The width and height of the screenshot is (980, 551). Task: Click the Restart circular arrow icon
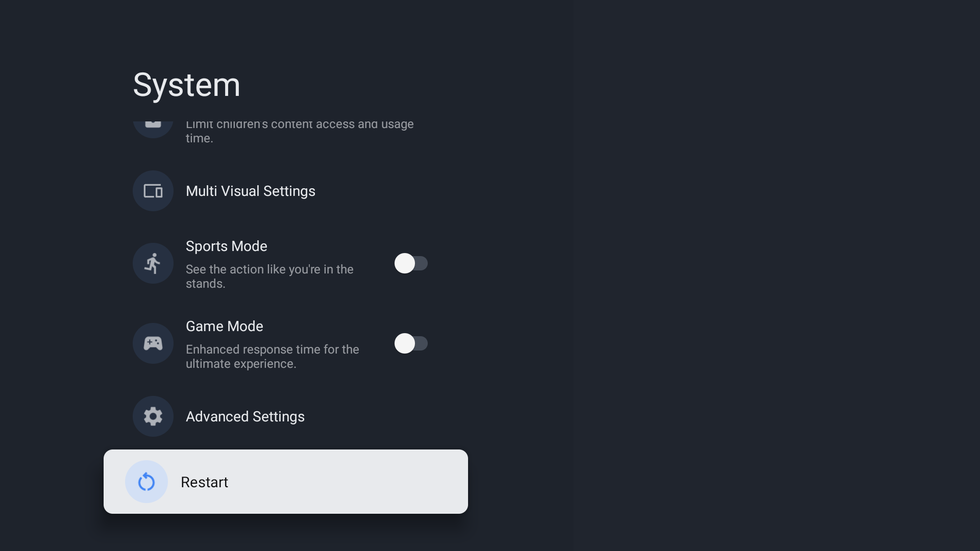coord(146,482)
